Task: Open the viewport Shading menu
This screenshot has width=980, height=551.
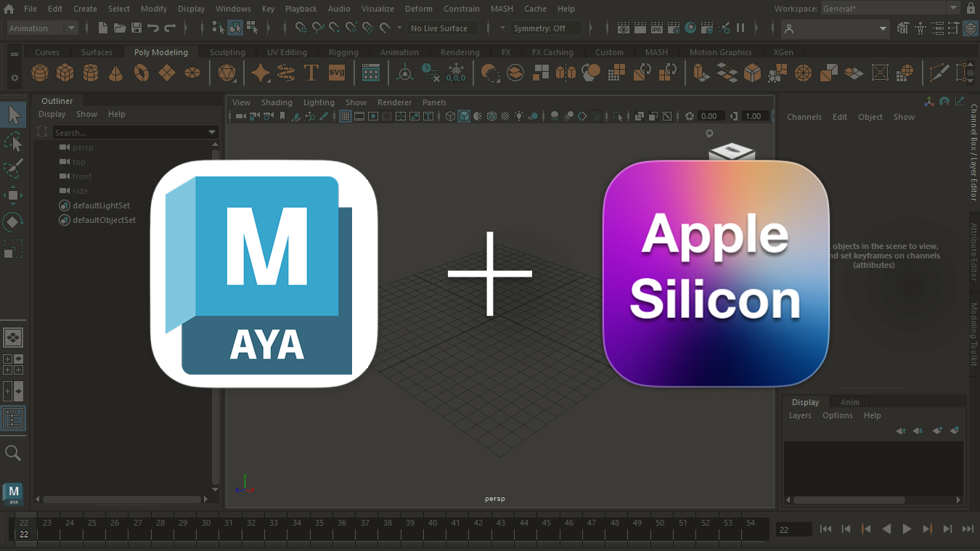Action: coord(277,102)
